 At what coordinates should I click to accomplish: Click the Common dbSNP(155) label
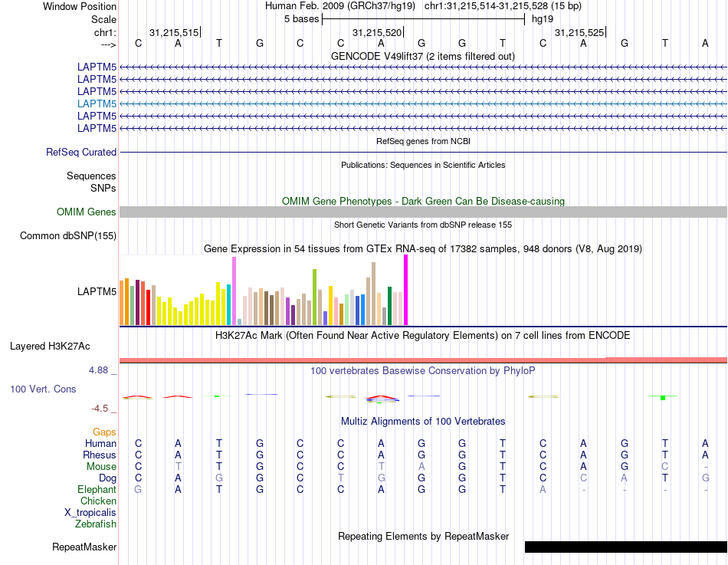click(67, 235)
